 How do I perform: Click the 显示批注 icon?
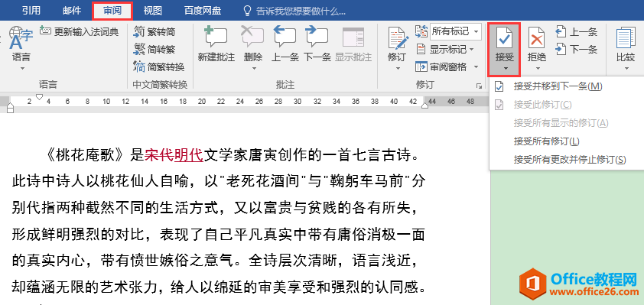[353, 37]
